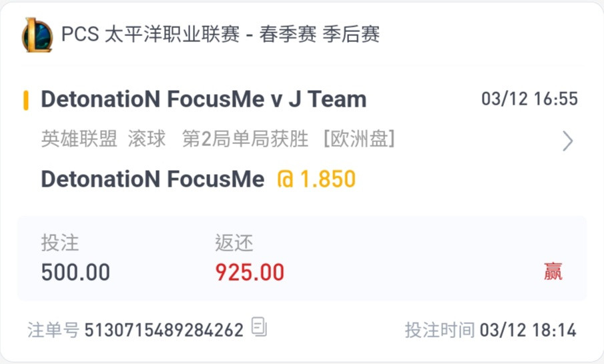Screen dimensions: 604x364
Task: Open the PCS 太平洋职业联赛 league title
Action: (220, 34)
